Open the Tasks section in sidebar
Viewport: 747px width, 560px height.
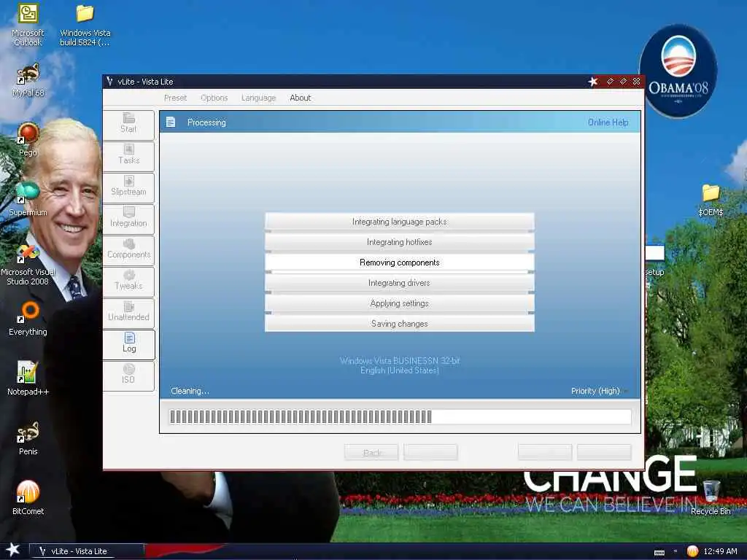click(128, 157)
